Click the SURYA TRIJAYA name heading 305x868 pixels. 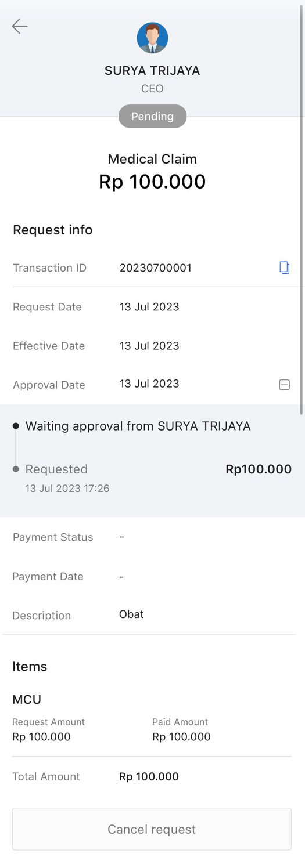pos(152,71)
